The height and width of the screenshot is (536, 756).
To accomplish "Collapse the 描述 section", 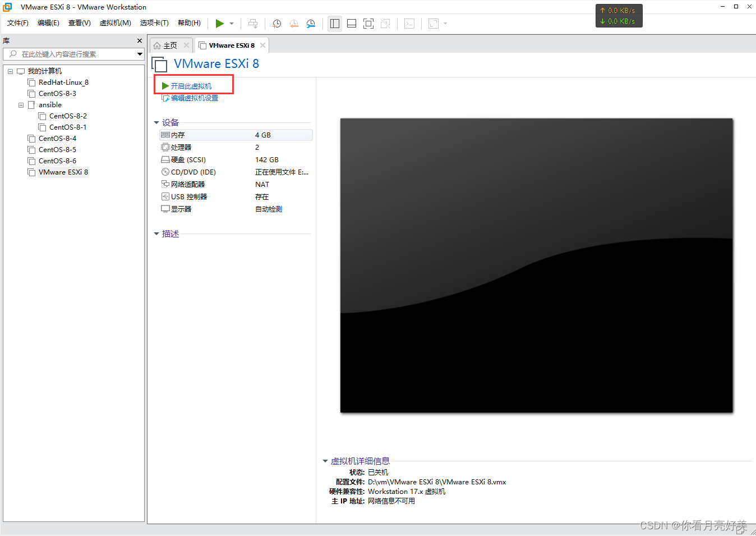I will tap(156, 234).
